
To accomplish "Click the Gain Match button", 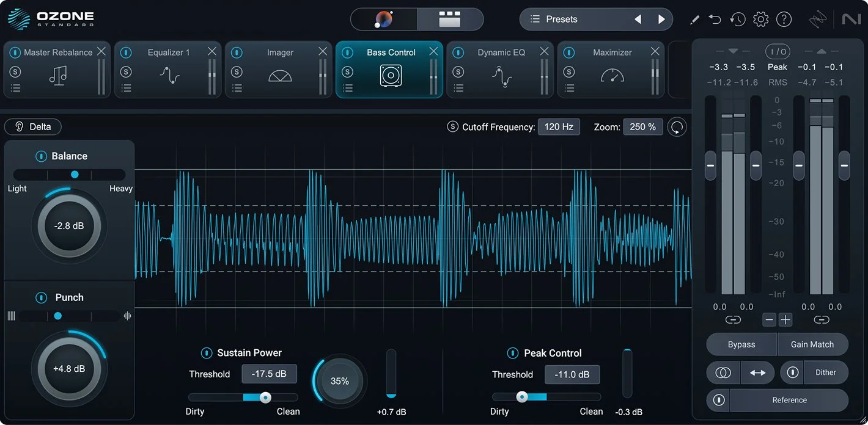I will [x=813, y=344].
